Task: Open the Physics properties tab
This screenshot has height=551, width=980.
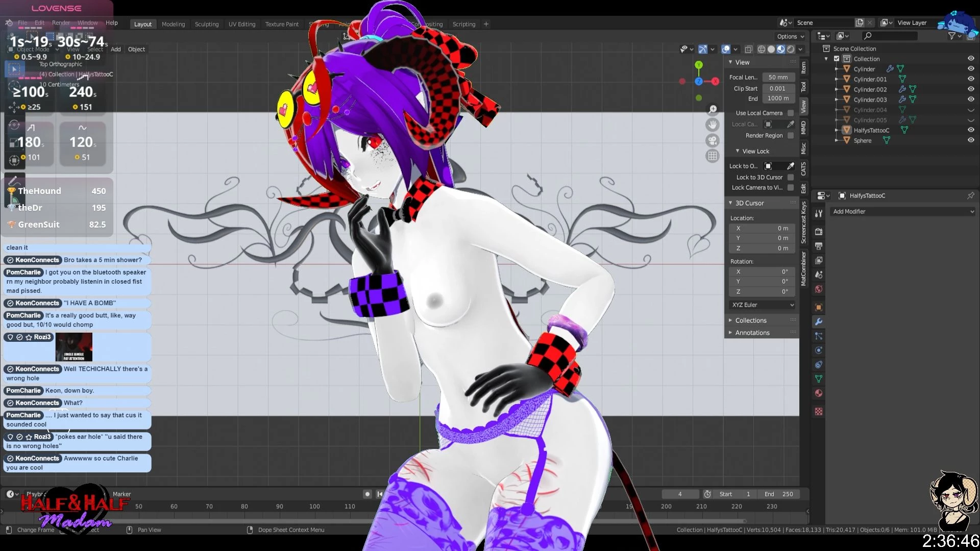Action: tap(819, 350)
